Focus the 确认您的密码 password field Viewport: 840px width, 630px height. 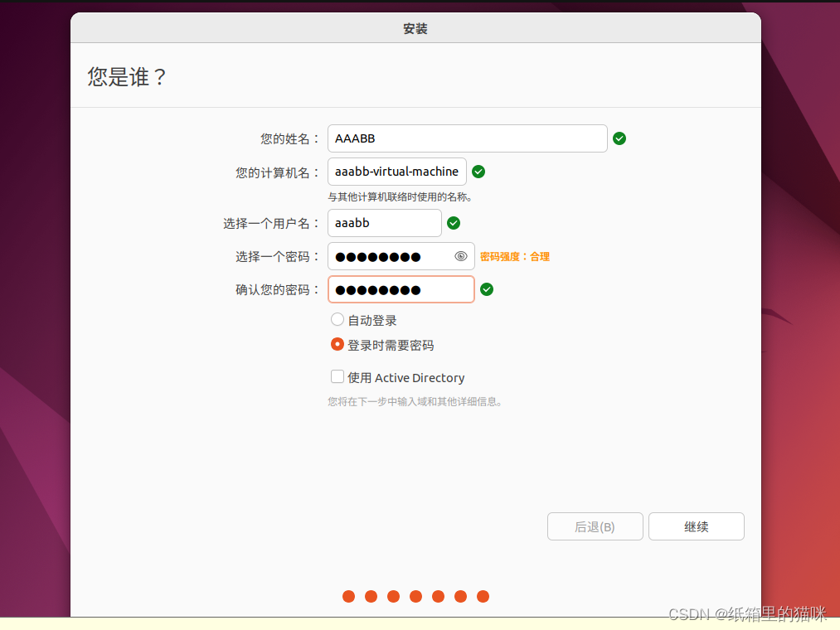click(401, 289)
